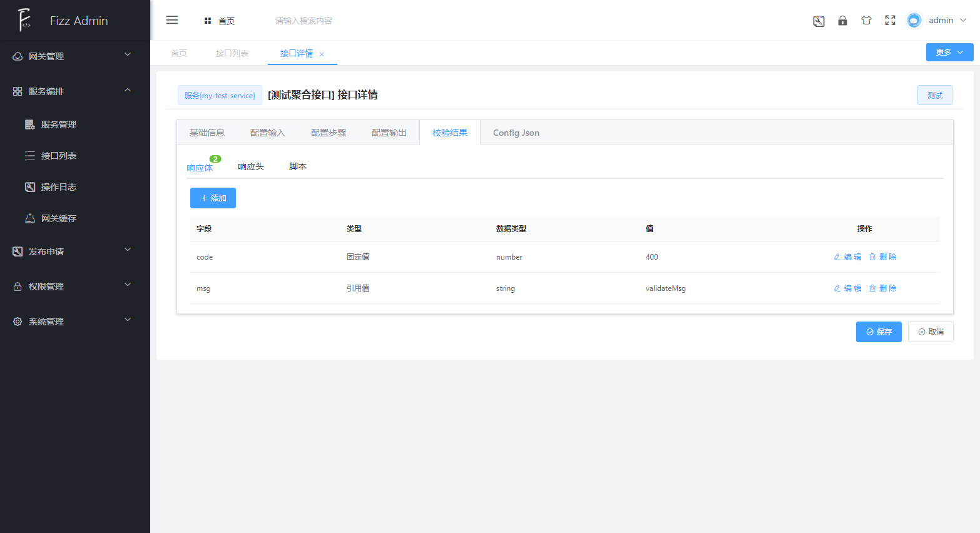
Task: Open 网关缓存 in the sidebar
Action: [75, 218]
